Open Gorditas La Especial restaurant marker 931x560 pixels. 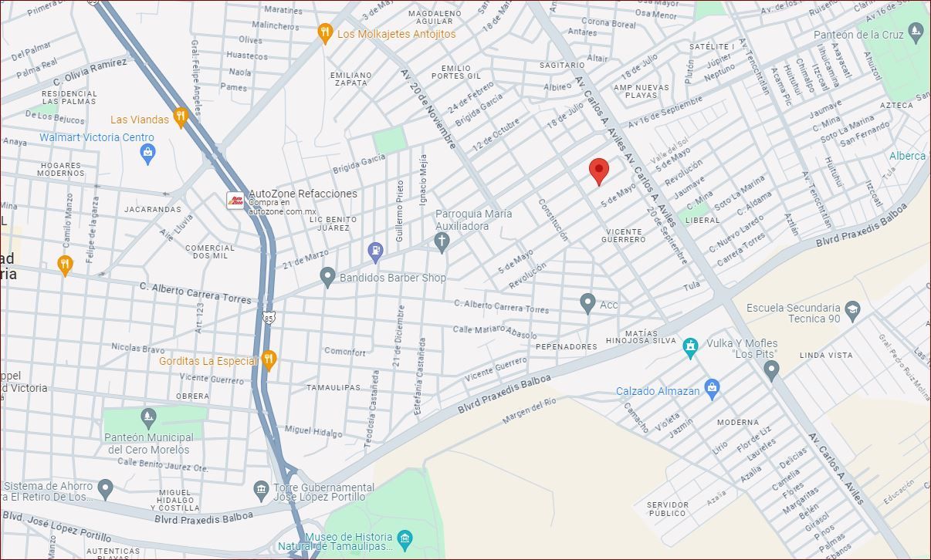pyautogui.click(x=269, y=360)
